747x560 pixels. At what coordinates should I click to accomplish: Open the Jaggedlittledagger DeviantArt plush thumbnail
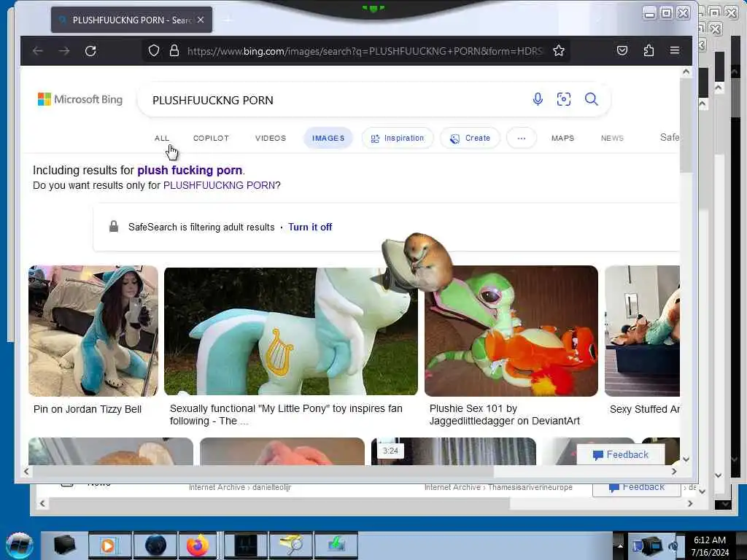tap(511, 331)
